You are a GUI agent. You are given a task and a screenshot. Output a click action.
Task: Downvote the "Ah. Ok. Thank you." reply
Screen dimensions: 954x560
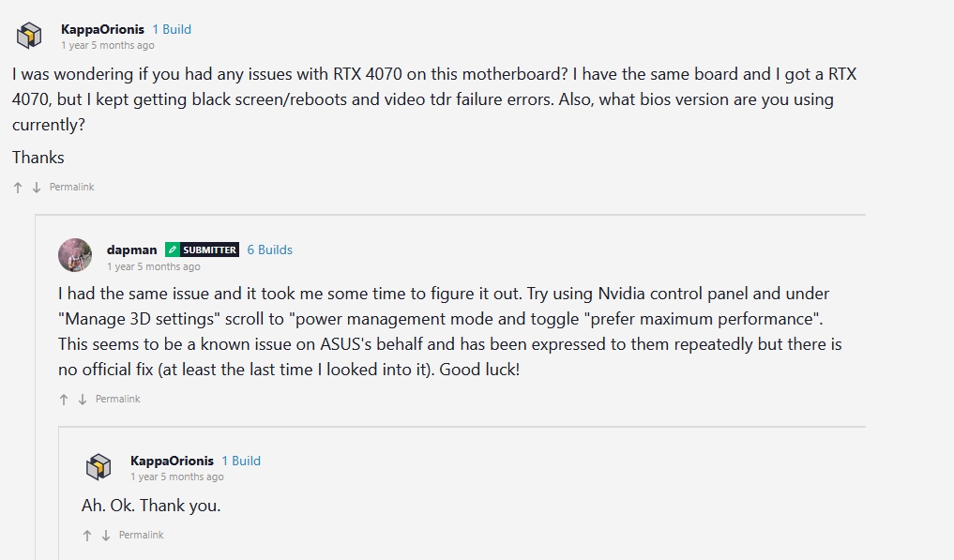coord(106,536)
